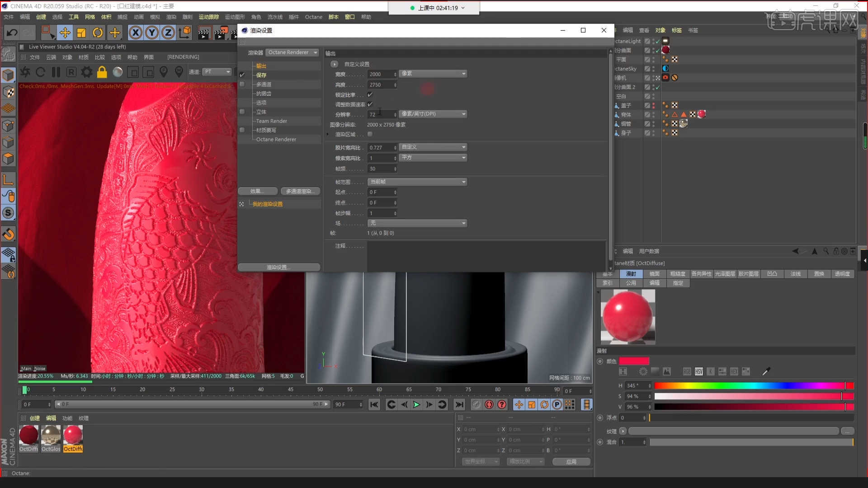Click the 效果... button
Viewport: 868px width, 488px height.
(258, 191)
